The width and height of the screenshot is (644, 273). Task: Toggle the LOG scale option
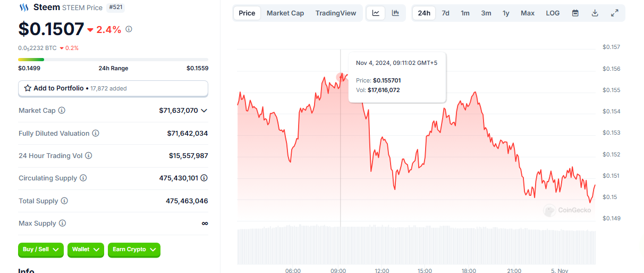[553, 13]
